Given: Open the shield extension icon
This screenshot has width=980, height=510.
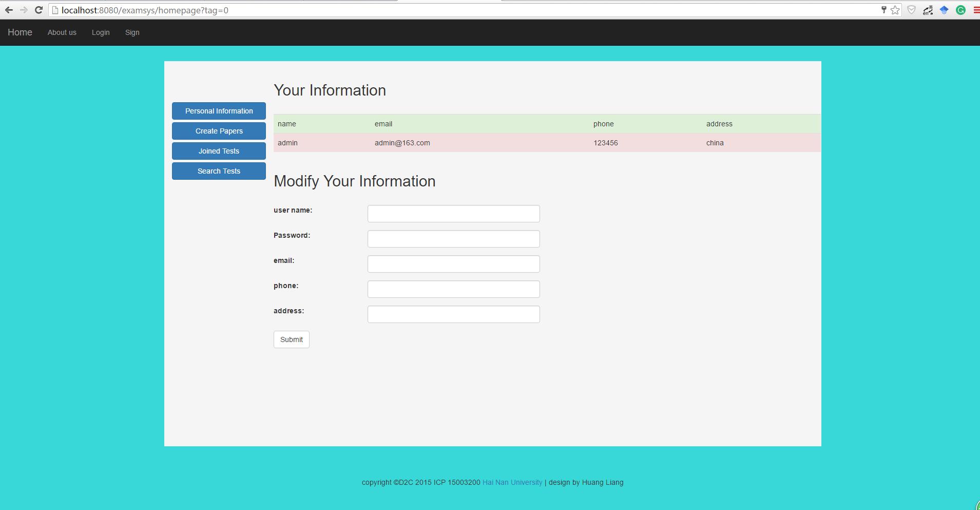Looking at the screenshot, I should pyautogui.click(x=911, y=10).
